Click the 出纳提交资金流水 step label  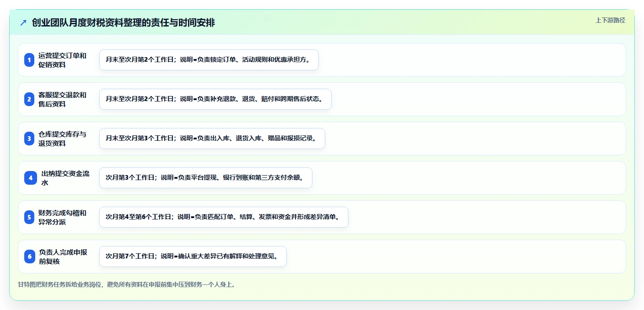pyautogui.click(x=65, y=178)
